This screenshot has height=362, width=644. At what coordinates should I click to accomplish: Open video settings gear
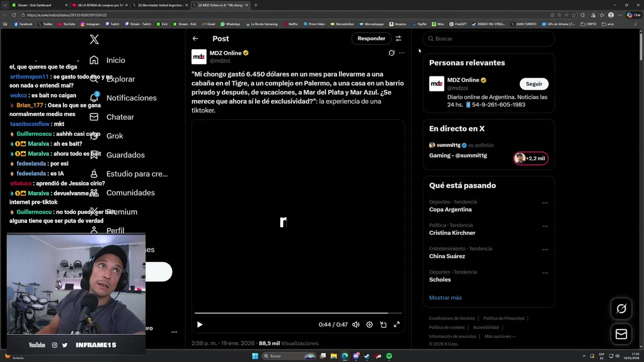[x=369, y=325]
